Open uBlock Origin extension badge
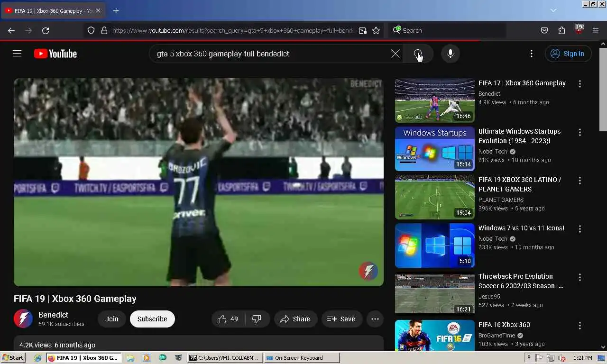Image resolution: width=607 pixels, height=364 pixels. (579, 30)
